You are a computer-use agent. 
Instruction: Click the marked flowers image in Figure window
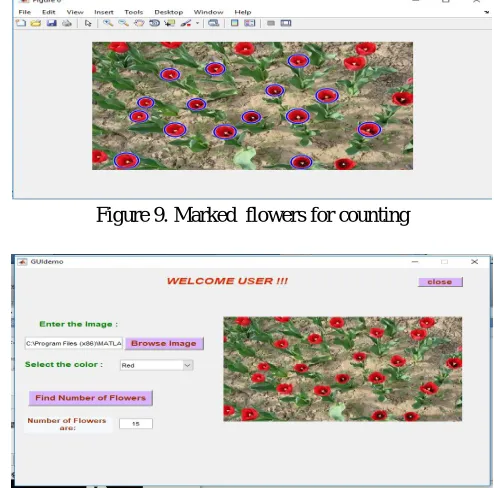coord(252,106)
